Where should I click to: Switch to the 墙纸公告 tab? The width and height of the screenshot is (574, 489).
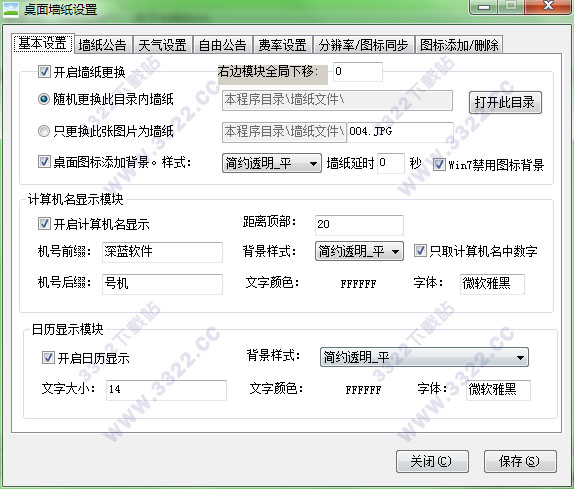coord(102,45)
